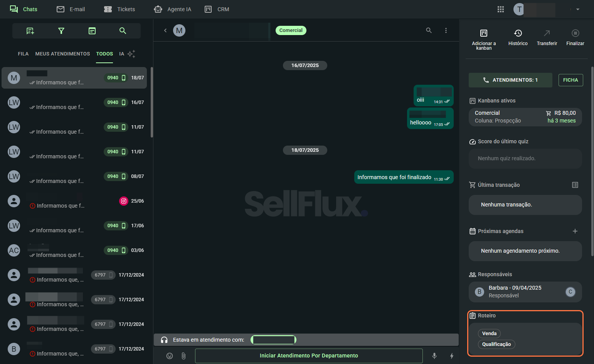The image size is (594, 364).
Task: Open the AC contact chat from 03/06
Action: pos(74,250)
